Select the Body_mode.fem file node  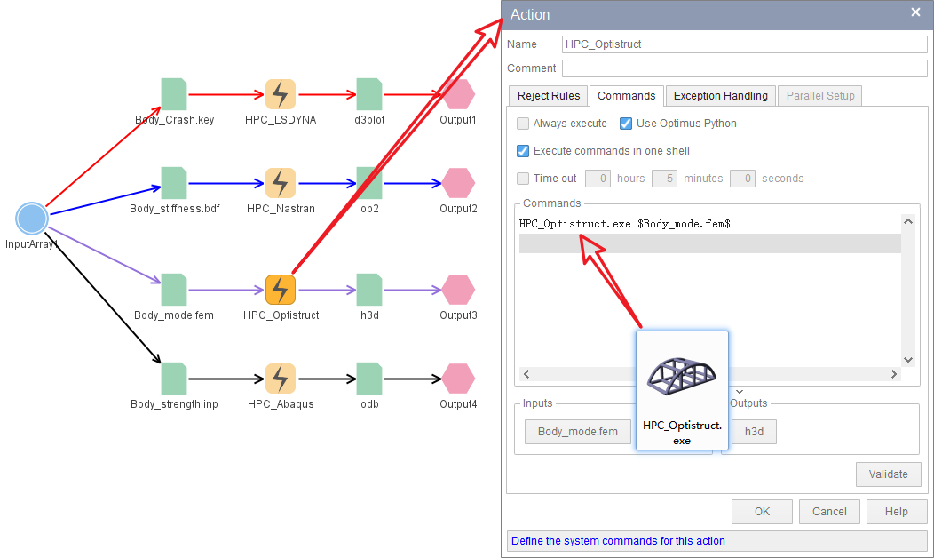pos(174,290)
